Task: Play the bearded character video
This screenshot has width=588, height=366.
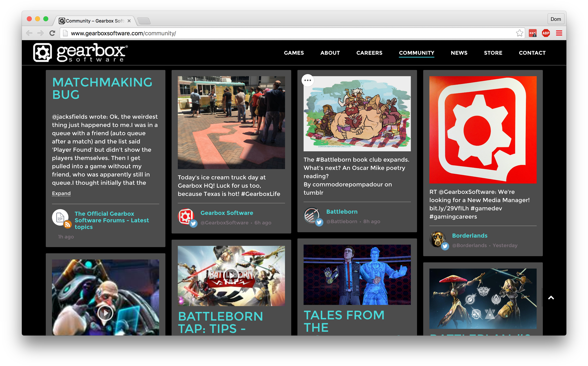Action: tap(105, 313)
